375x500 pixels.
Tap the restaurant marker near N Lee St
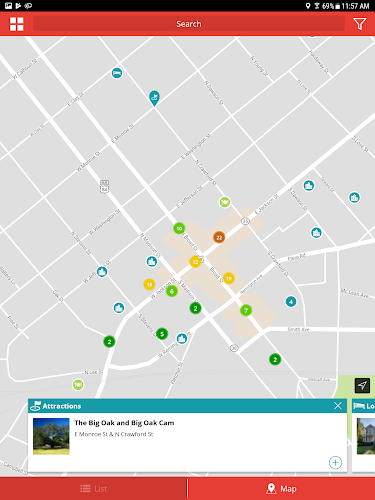pos(78,385)
